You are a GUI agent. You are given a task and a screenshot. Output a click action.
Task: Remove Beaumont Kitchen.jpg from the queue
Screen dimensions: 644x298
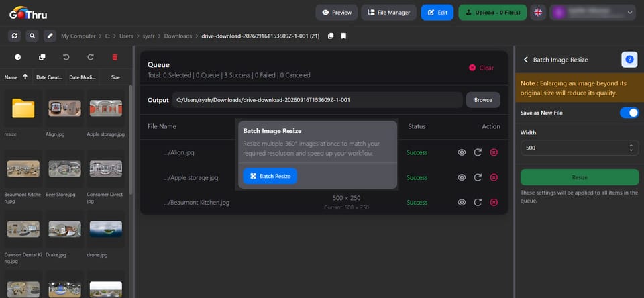494,202
